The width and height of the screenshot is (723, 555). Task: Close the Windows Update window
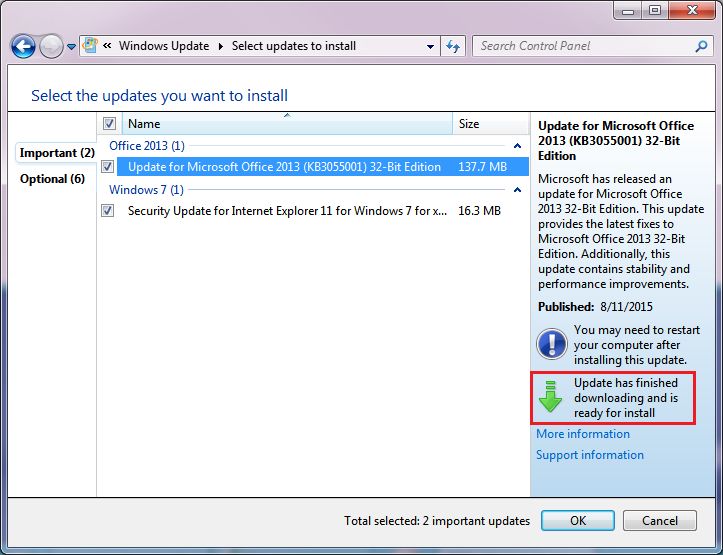pyautogui.click(x=692, y=10)
